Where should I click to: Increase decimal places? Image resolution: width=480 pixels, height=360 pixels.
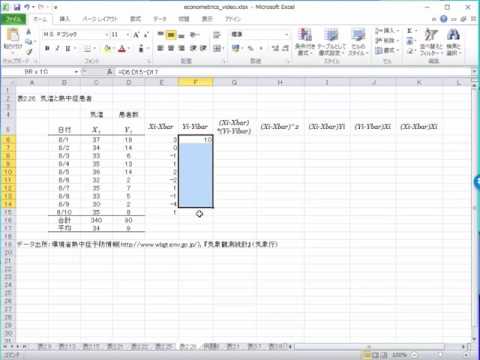point(275,48)
